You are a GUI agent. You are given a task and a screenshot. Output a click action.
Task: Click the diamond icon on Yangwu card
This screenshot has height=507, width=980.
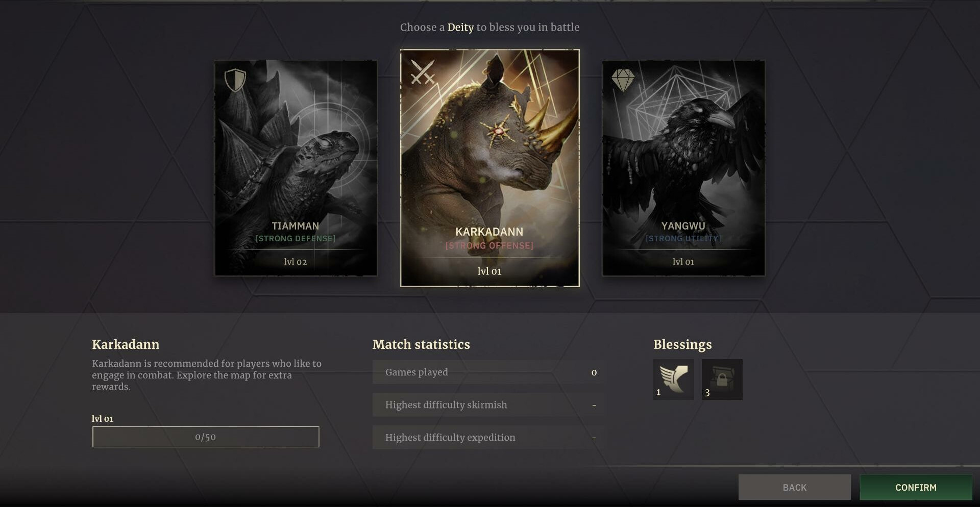(x=623, y=80)
